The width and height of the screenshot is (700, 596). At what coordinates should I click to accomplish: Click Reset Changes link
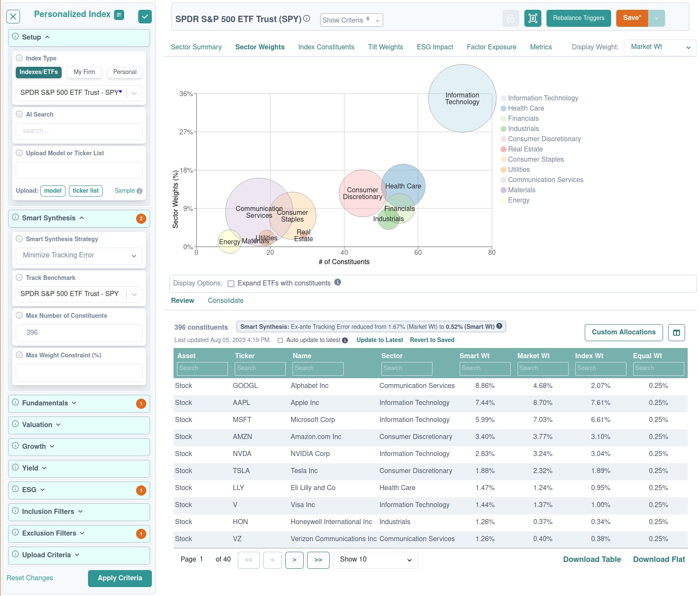tap(30, 578)
